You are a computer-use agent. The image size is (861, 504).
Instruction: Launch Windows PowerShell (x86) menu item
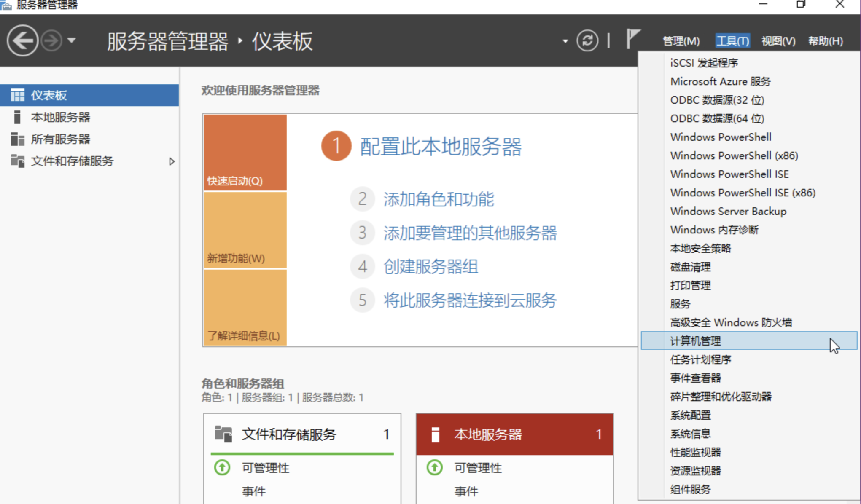click(x=749, y=155)
